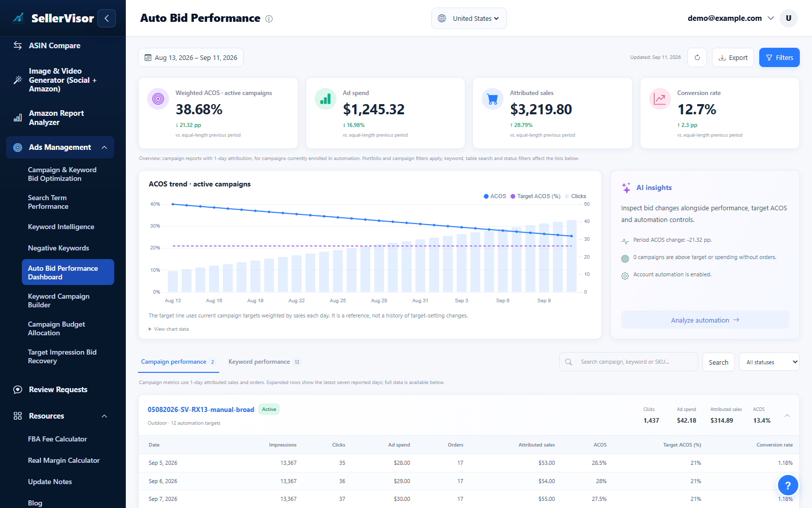
Task: Switch to Keyword performance tab
Action: point(264,362)
